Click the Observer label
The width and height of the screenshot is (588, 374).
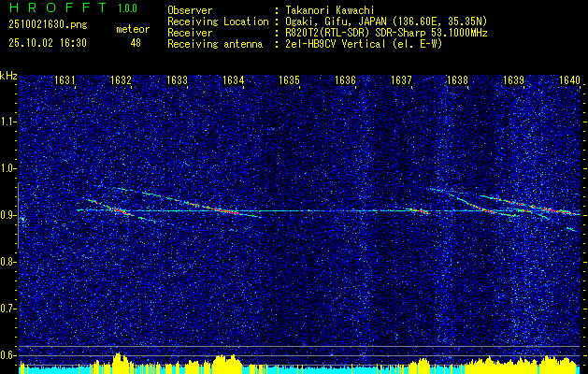point(190,10)
